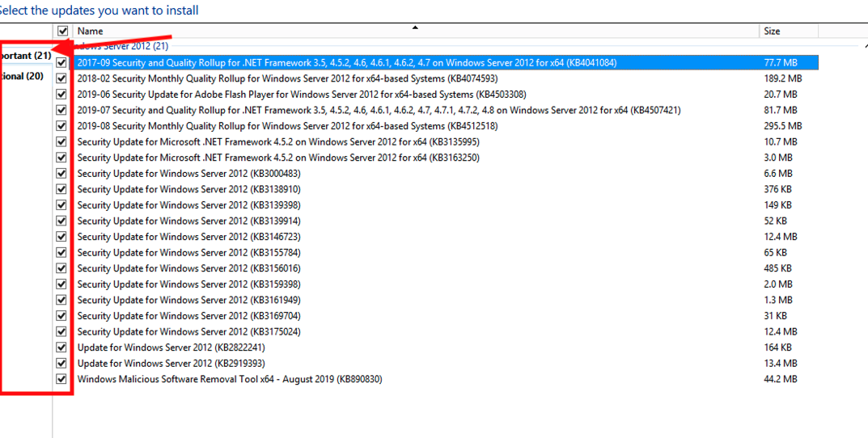This screenshot has height=438, width=868.
Task: Click the 13.4 MB size value
Action: click(781, 364)
